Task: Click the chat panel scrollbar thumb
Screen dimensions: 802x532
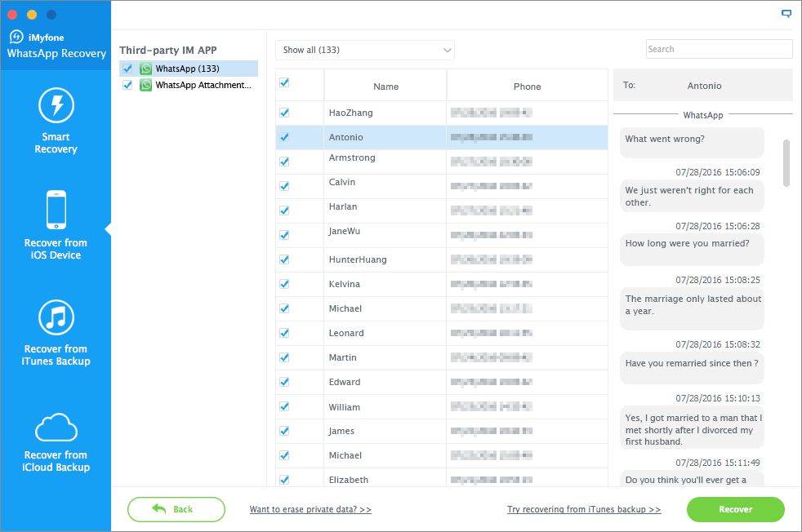Action: click(786, 163)
